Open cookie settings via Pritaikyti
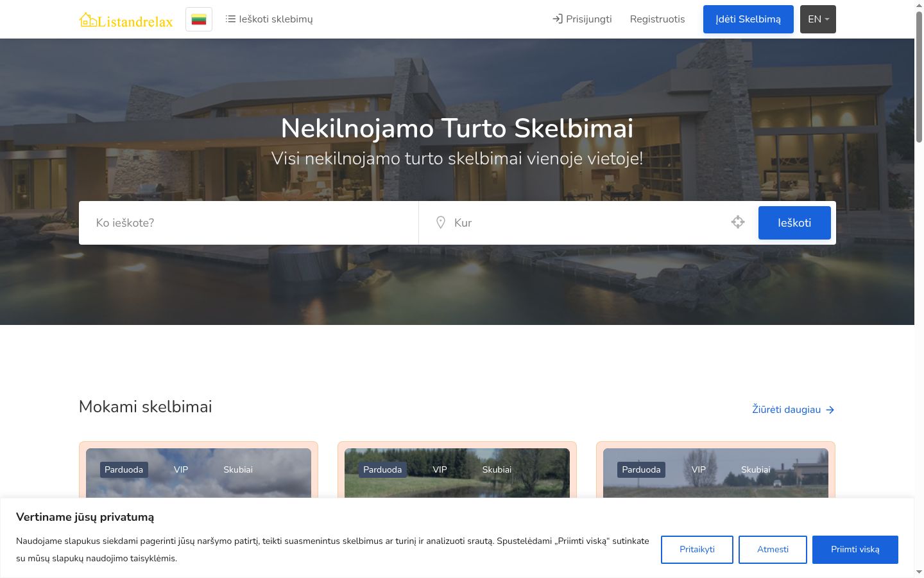924x578 pixels. click(x=697, y=550)
